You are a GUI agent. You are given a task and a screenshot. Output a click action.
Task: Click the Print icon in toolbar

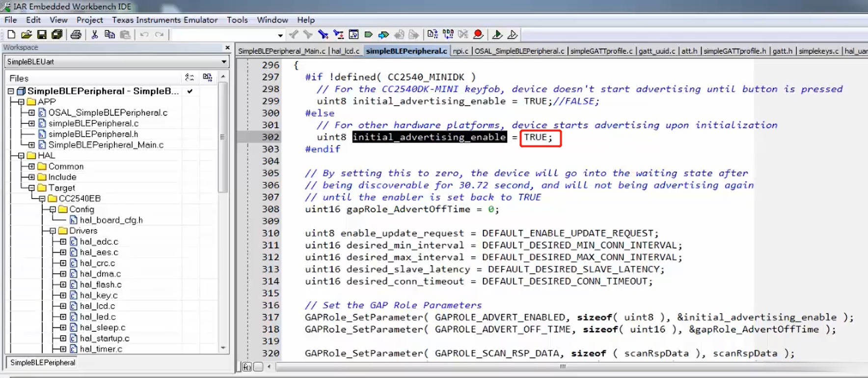(x=76, y=34)
